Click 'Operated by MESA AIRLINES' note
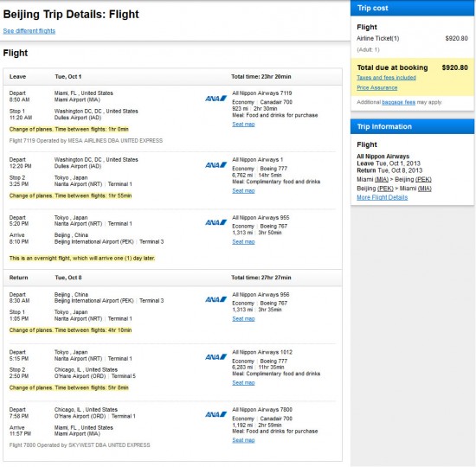 [x=86, y=140]
